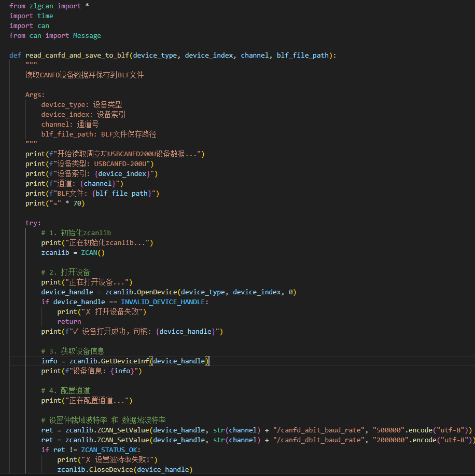The image size is (475, 476).
Task: Place cursor on 'import time' line
Action: [x=31, y=16]
